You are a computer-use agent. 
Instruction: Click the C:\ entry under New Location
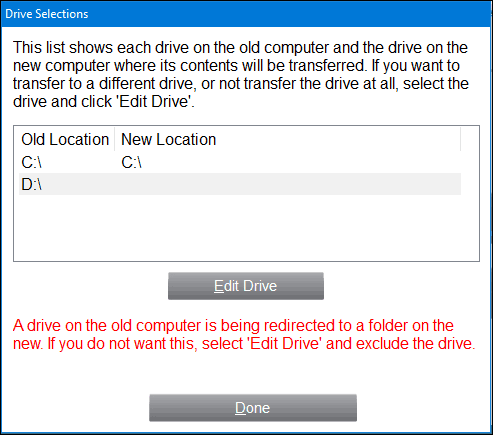(131, 163)
